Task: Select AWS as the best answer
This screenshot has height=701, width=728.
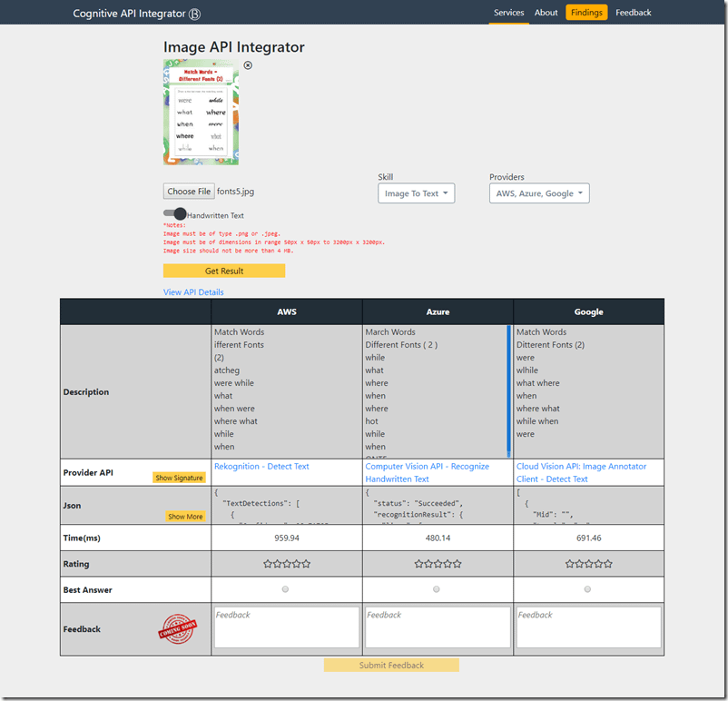Action: click(x=286, y=589)
